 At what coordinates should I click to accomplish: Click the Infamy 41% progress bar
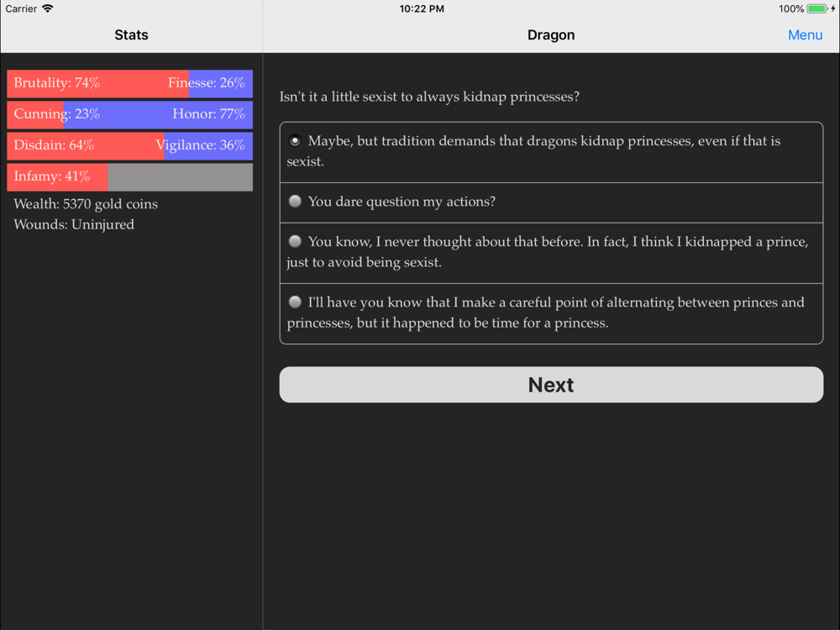(129, 176)
